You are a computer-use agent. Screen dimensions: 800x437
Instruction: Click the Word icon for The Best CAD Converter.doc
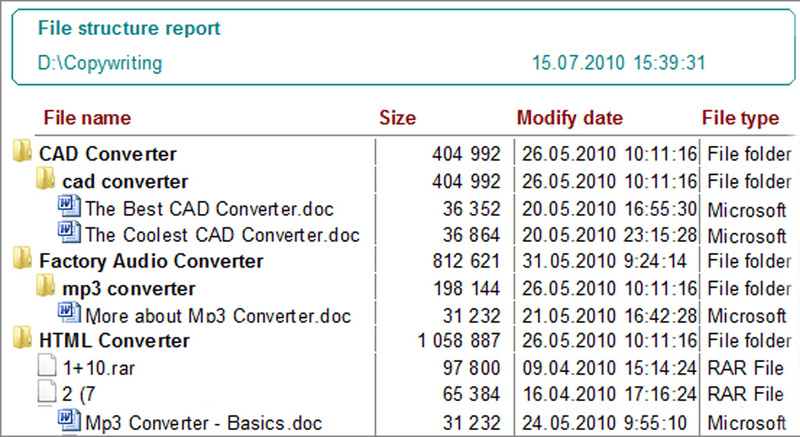[69, 207]
